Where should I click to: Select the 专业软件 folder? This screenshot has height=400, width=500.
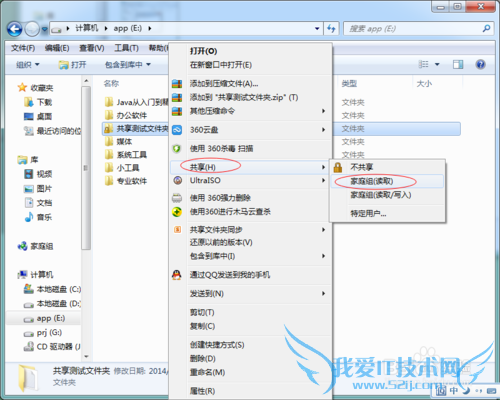(x=132, y=181)
